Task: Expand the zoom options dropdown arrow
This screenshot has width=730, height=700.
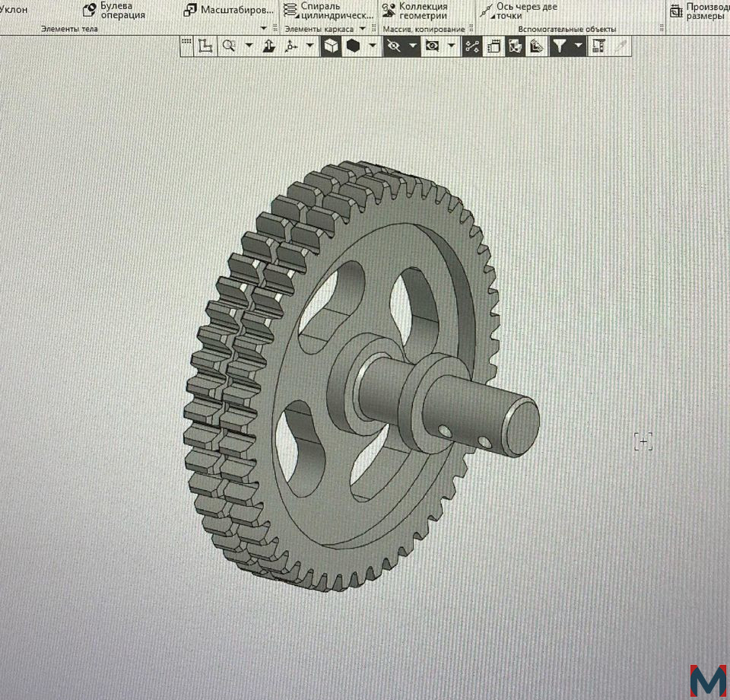Action: click(249, 46)
